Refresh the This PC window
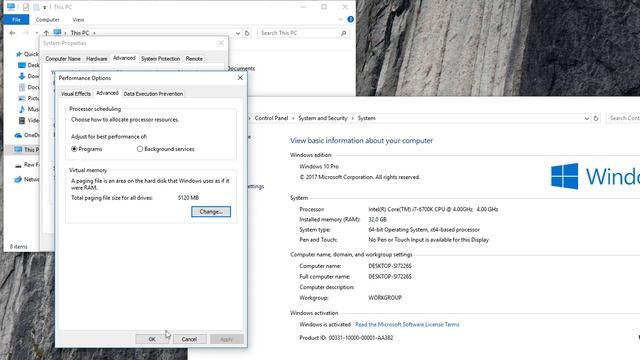 (247, 33)
